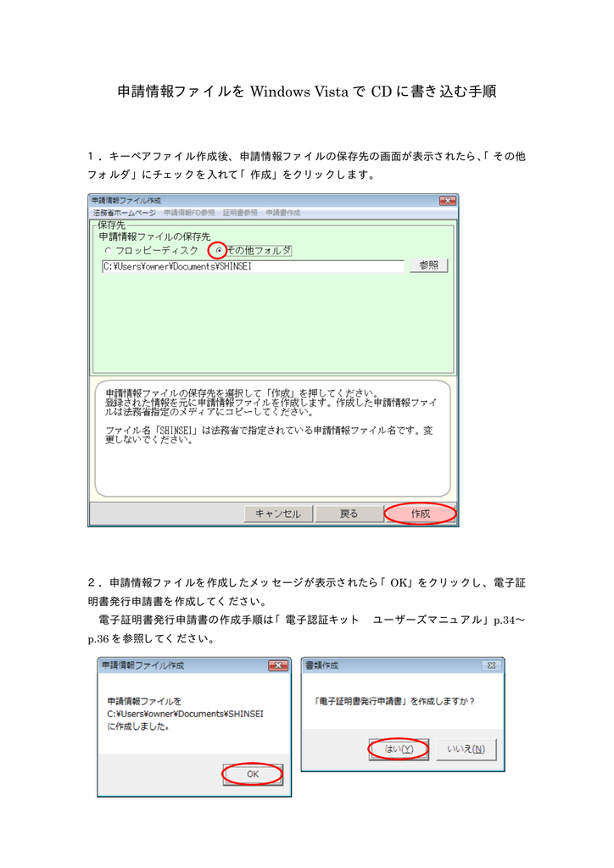Close the small 申請情報ファイル作成 message dialog
This screenshot has height=868, width=614.
pos(278,665)
